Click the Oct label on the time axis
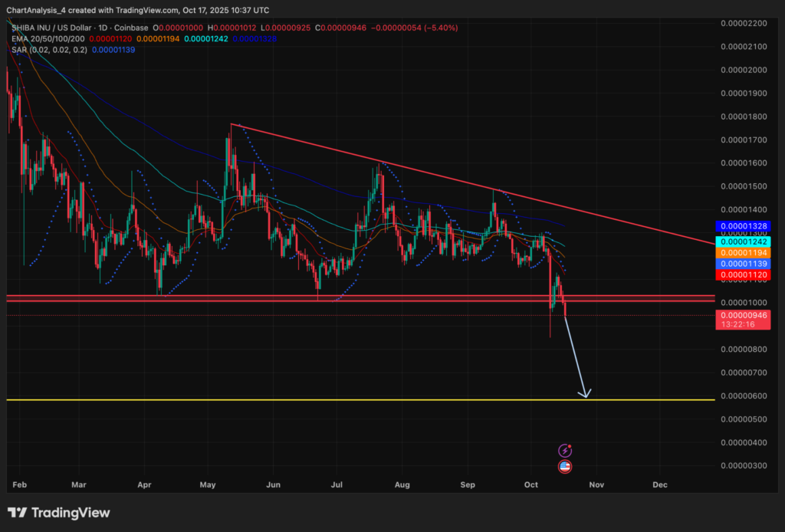This screenshot has width=785, height=532. pyautogui.click(x=534, y=484)
